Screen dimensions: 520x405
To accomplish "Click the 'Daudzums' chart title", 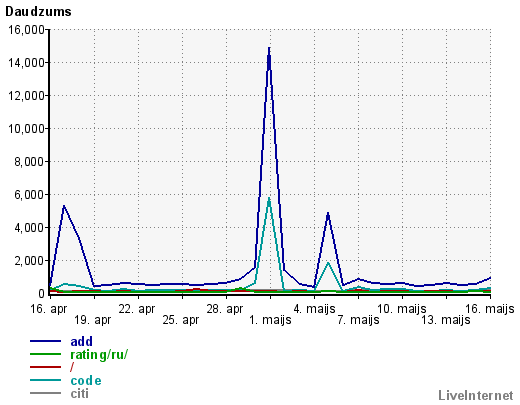I will [x=38, y=12].
